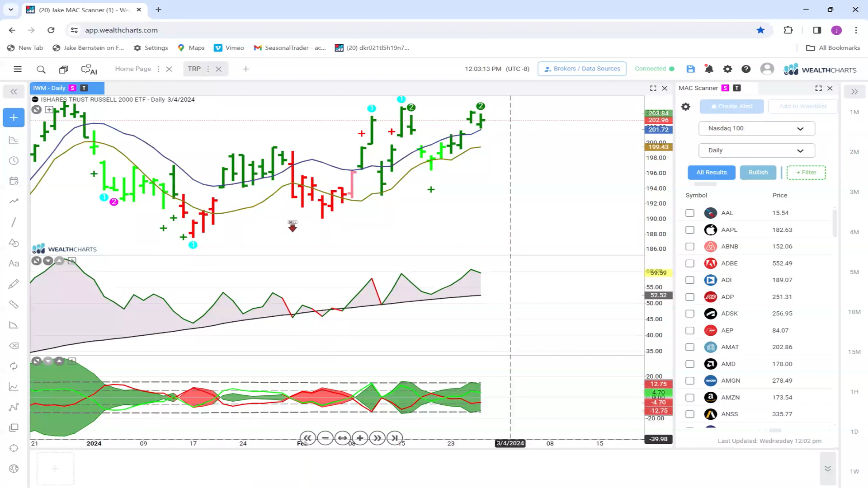Open Chrome tab search dropdown arrow
Image resolution: width=868 pixels, height=488 pixels.
pyautogui.click(x=11, y=9)
